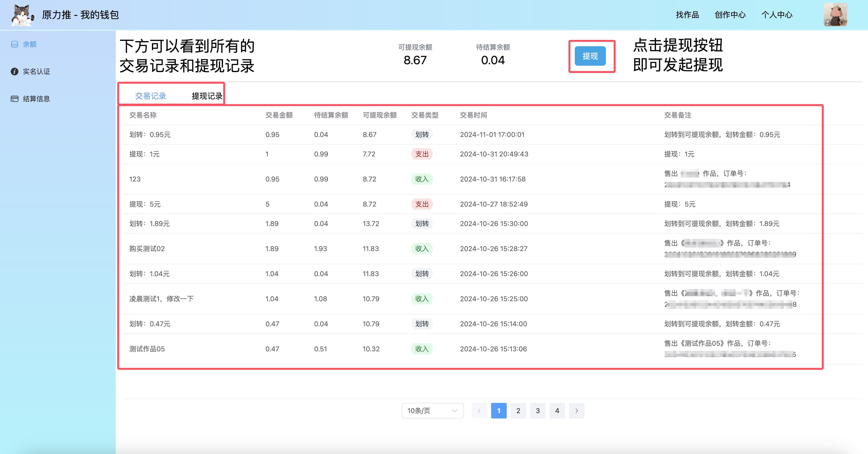This screenshot has width=868, height=454.
Task: Click the 待结算余额 value 1.93
Action: 320,249
